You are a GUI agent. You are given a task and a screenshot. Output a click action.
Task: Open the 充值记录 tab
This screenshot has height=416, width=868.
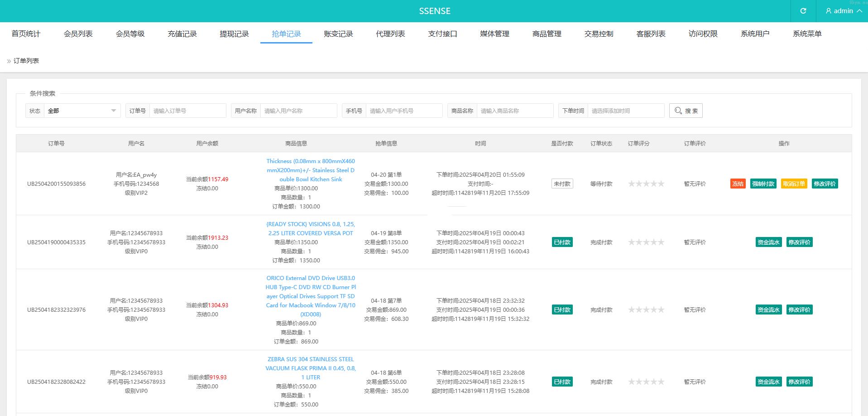coord(182,34)
